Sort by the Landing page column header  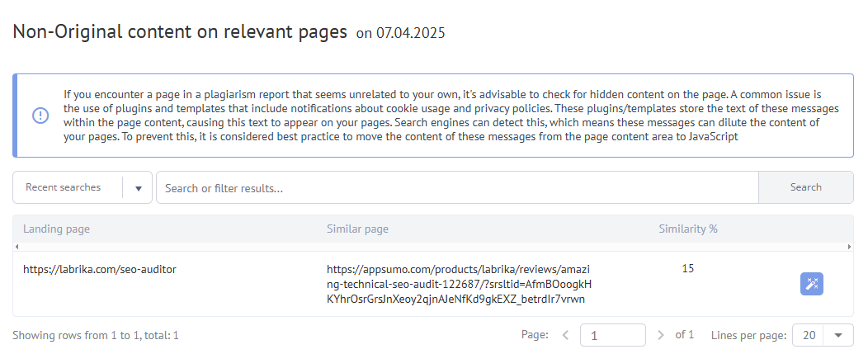pos(57,229)
